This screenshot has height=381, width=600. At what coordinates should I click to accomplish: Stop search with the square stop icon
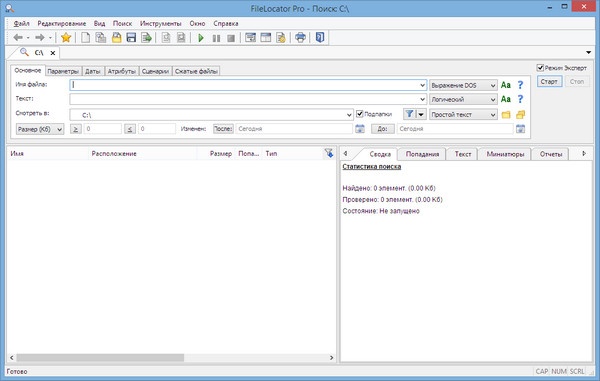click(231, 38)
